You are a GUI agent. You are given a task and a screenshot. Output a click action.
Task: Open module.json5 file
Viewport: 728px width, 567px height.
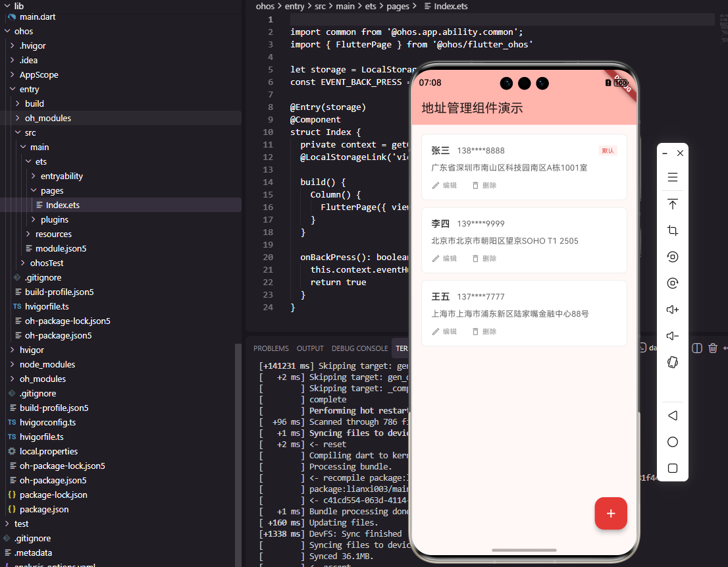click(x=61, y=248)
